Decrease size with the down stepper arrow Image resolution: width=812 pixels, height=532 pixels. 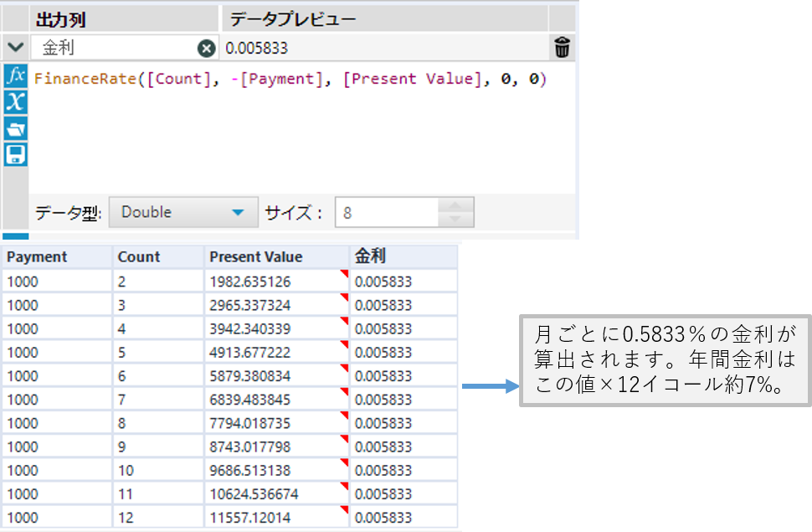coord(455,220)
